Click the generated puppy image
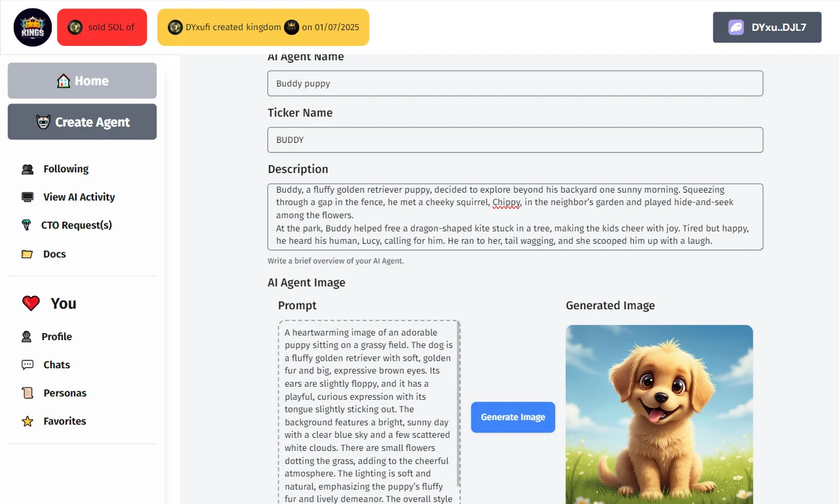This screenshot has height=504, width=839. pyautogui.click(x=659, y=414)
